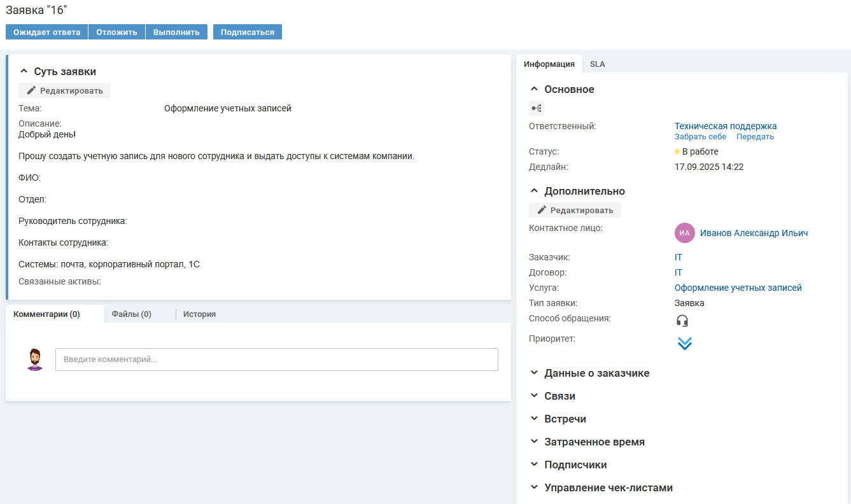Collapse the Суть заявки section
The height and width of the screenshot is (504, 851).
[24, 72]
